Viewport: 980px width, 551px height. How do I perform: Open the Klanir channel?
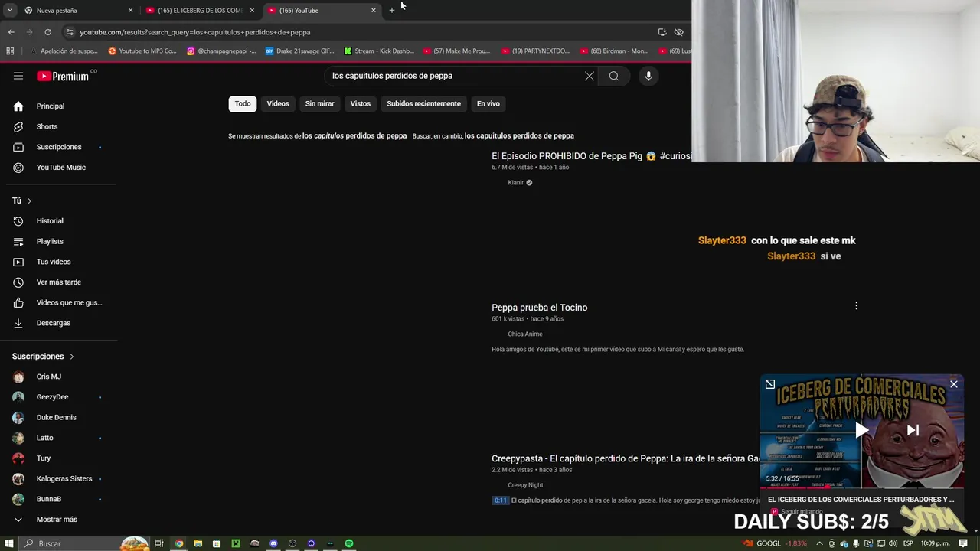[515, 183]
